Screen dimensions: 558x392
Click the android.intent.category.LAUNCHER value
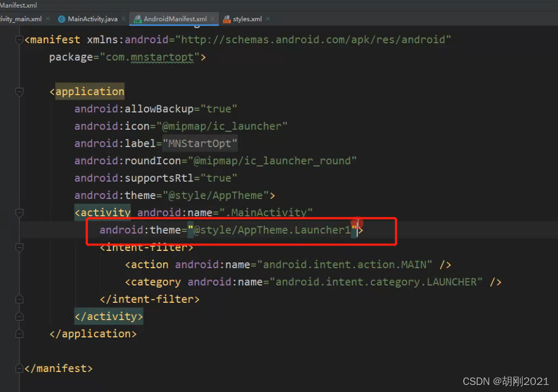click(x=376, y=282)
